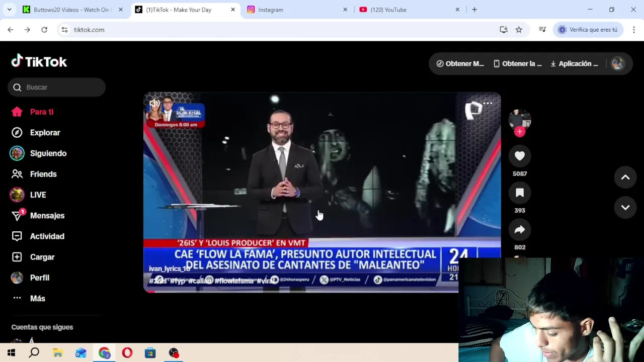Go to next video with down chevron

coord(625,207)
